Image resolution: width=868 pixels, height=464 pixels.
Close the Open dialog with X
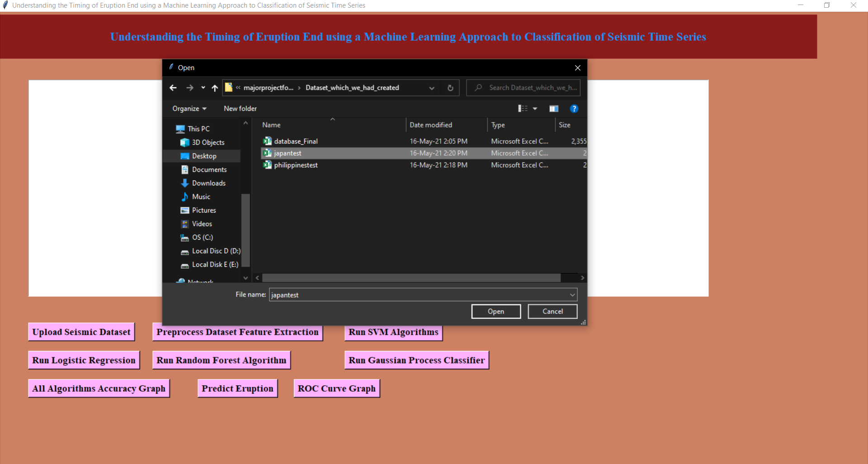click(578, 68)
